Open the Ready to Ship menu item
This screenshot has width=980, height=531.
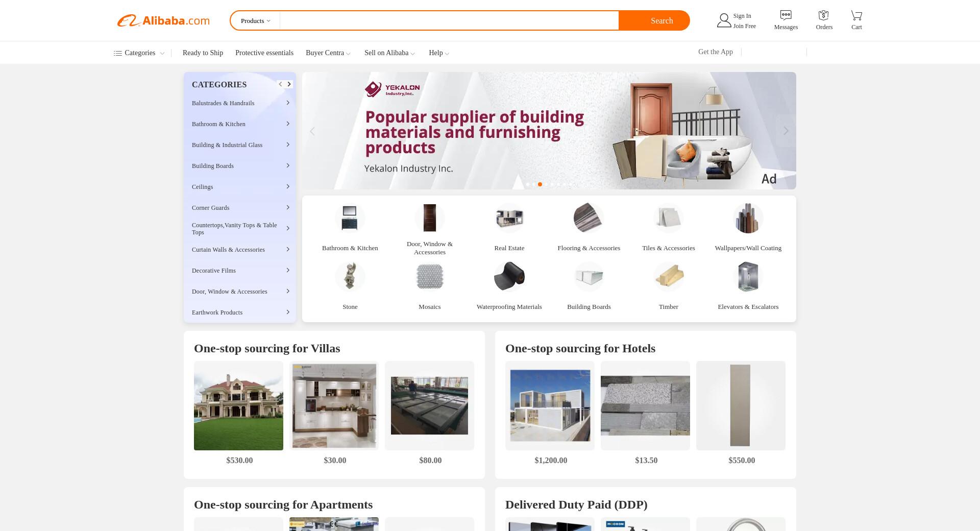tap(203, 53)
